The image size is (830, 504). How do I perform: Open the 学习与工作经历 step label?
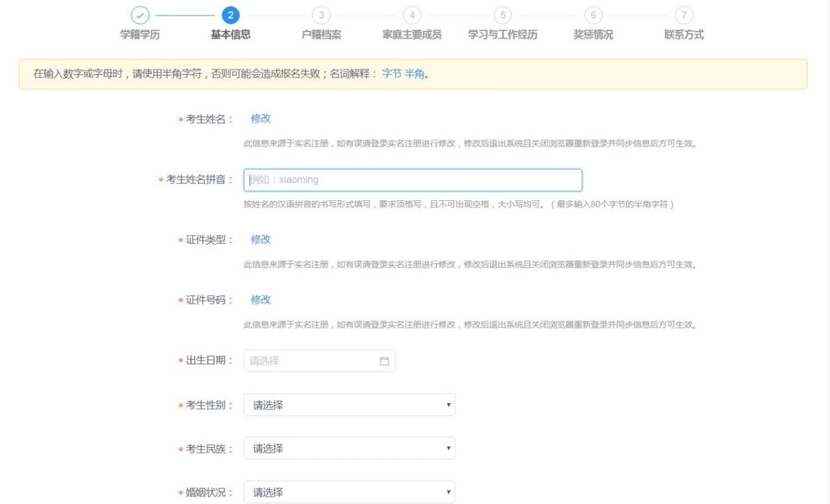point(503,35)
